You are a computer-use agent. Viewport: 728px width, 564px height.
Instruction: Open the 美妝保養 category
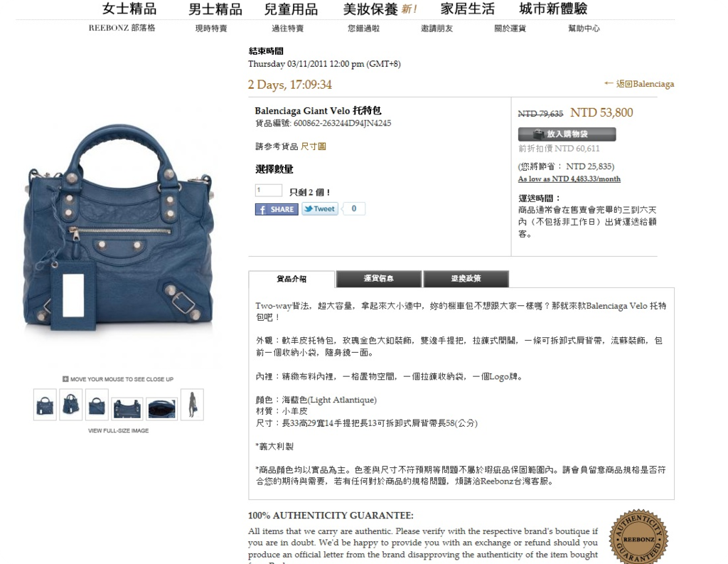point(380,9)
